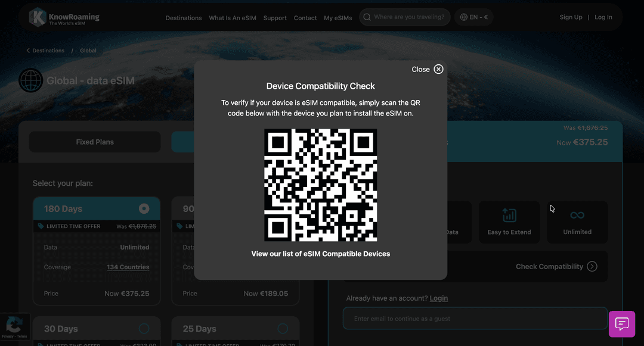Scan the device compatibility QR code image
The image size is (644, 346).
pyautogui.click(x=321, y=185)
